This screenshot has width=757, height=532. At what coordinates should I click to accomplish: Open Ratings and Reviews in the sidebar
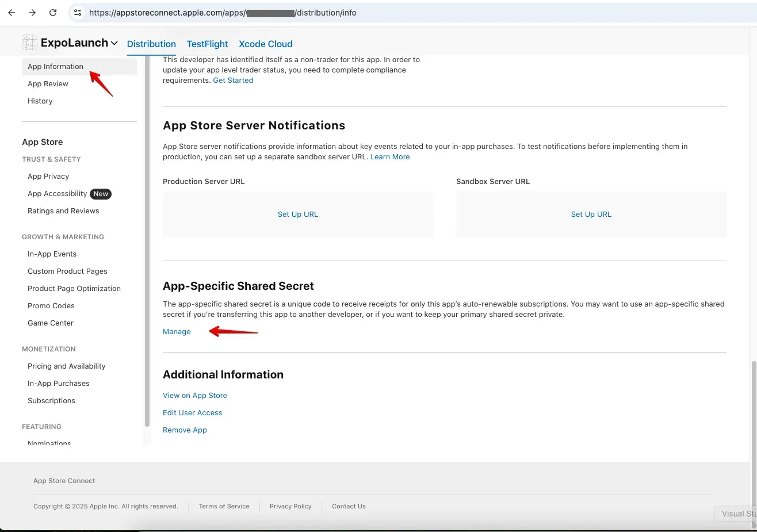point(63,211)
